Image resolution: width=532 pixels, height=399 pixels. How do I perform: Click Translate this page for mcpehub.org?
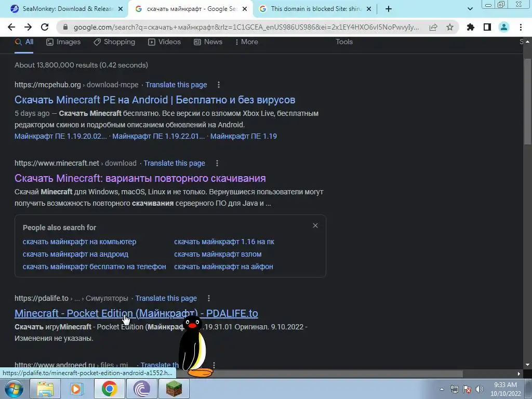click(x=176, y=85)
